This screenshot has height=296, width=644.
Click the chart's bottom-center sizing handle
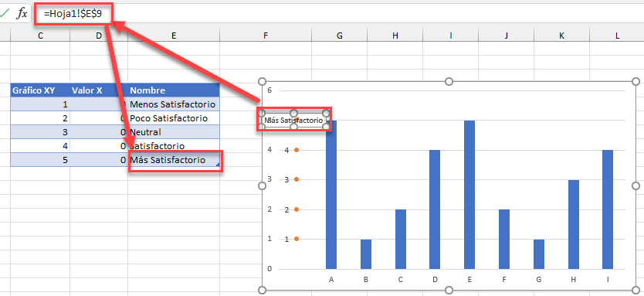[449, 290]
